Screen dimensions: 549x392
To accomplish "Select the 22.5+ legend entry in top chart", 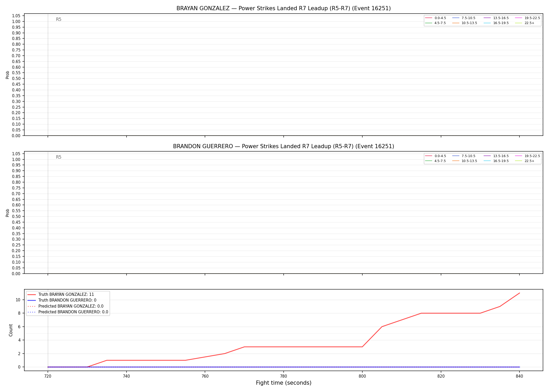I will [525, 23].
